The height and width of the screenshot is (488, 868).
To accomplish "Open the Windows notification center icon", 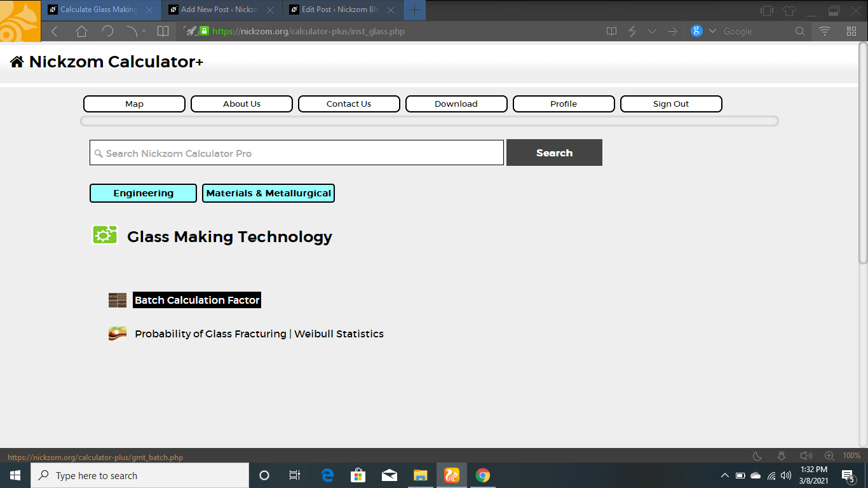I will coord(848,475).
